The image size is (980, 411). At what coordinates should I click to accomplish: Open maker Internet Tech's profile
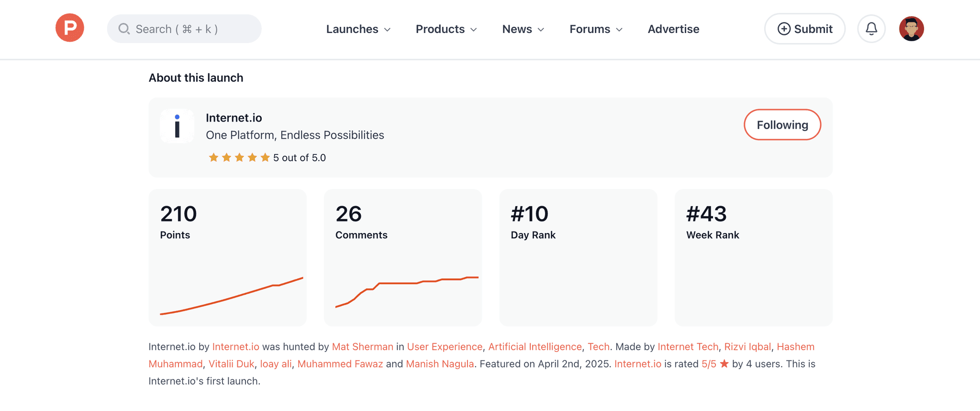[688, 346]
